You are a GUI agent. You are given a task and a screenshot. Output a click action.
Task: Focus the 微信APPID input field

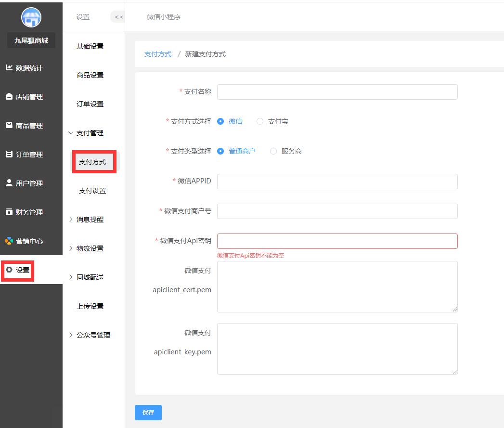(x=337, y=182)
